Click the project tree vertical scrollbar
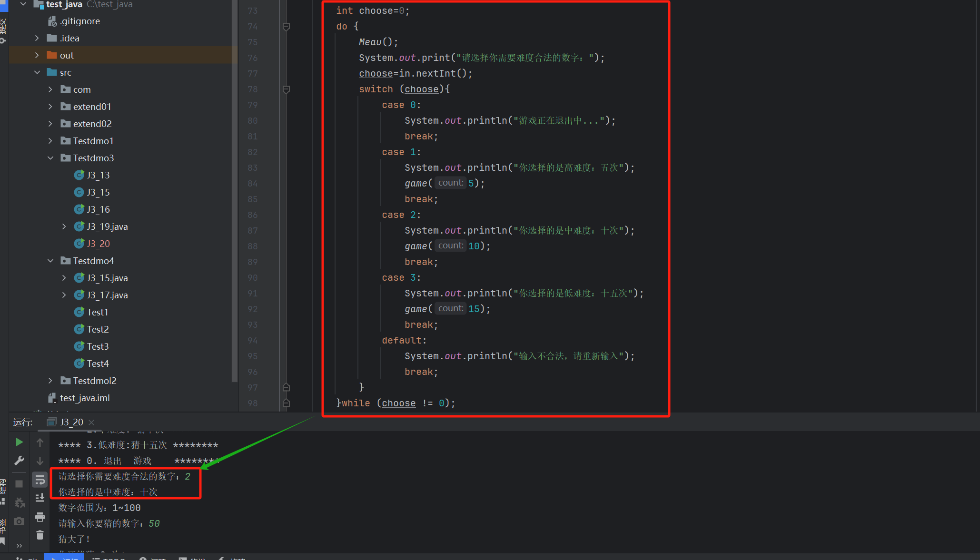980x560 pixels. point(234,190)
